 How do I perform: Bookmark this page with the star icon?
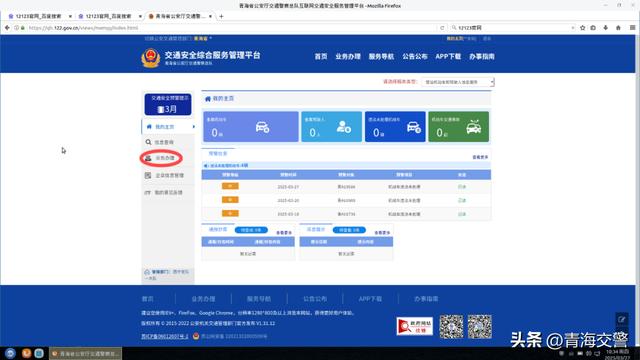coord(582,28)
